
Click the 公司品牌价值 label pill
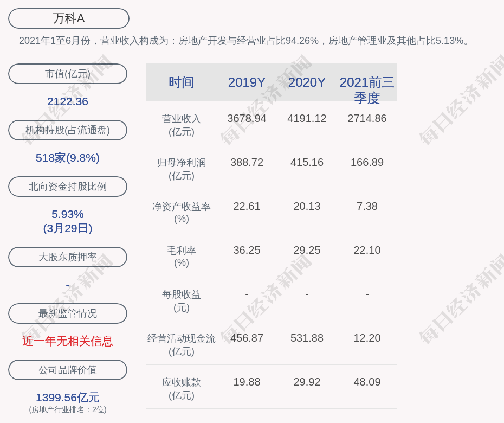pos(68,370)
